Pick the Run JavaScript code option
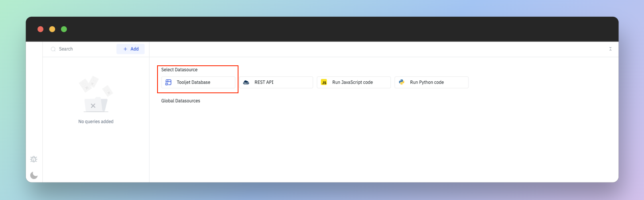This screenshot has height=200, width=644. (x=354, y=82)
